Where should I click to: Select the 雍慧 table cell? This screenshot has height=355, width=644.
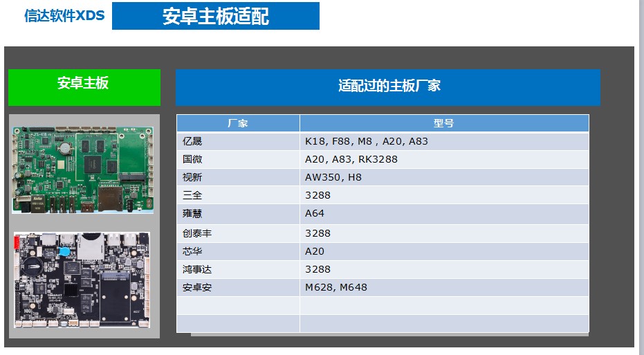pos(238,214)
